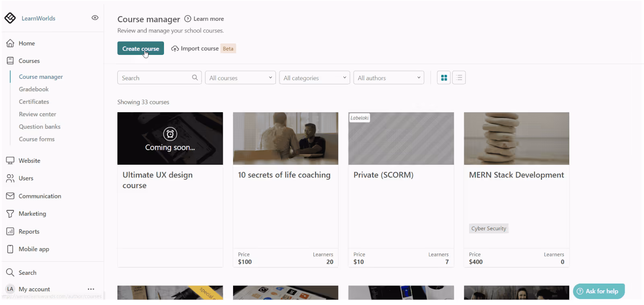Open the All authors dropdown
The height and width of the screenshot is (305, 644).
pyautogui.click(x=389, y=78)
